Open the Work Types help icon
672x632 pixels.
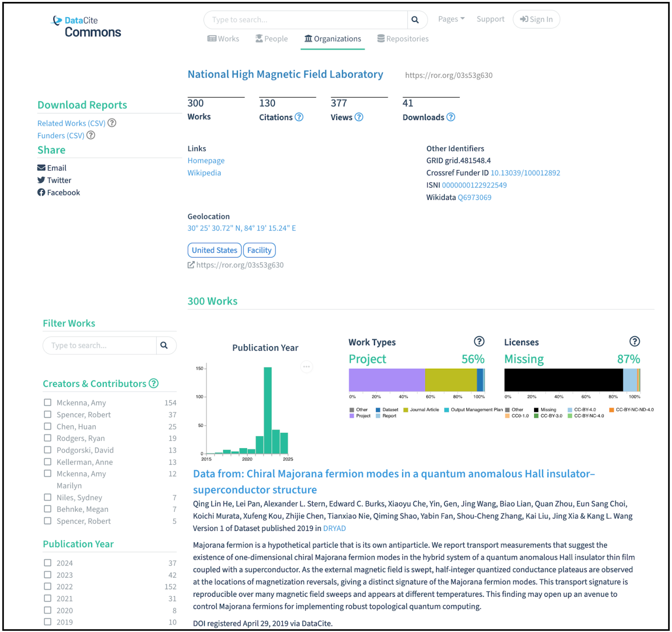(x=479, y=342)
